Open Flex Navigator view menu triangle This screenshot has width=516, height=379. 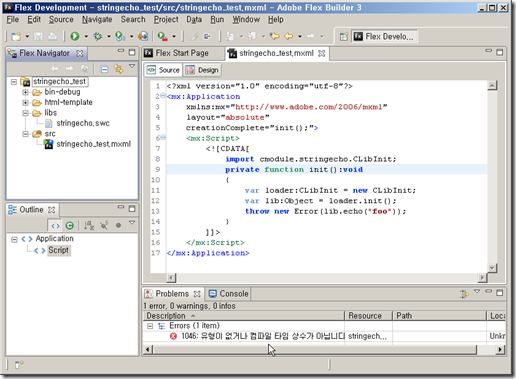tap(132, 66)
